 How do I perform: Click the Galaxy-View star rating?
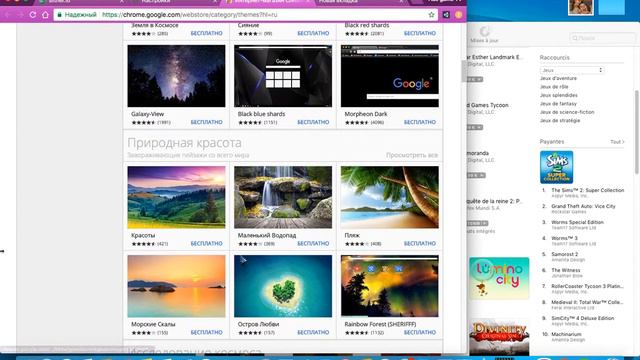[143, 122]
